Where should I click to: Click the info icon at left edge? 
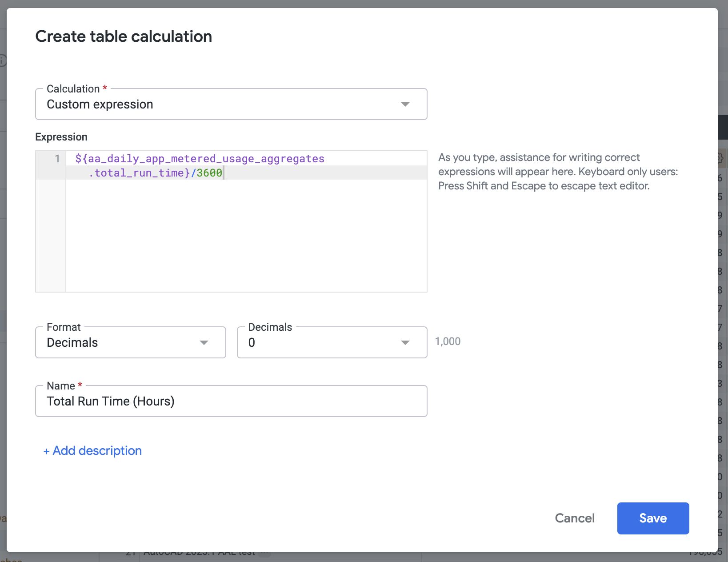(3, 60)
